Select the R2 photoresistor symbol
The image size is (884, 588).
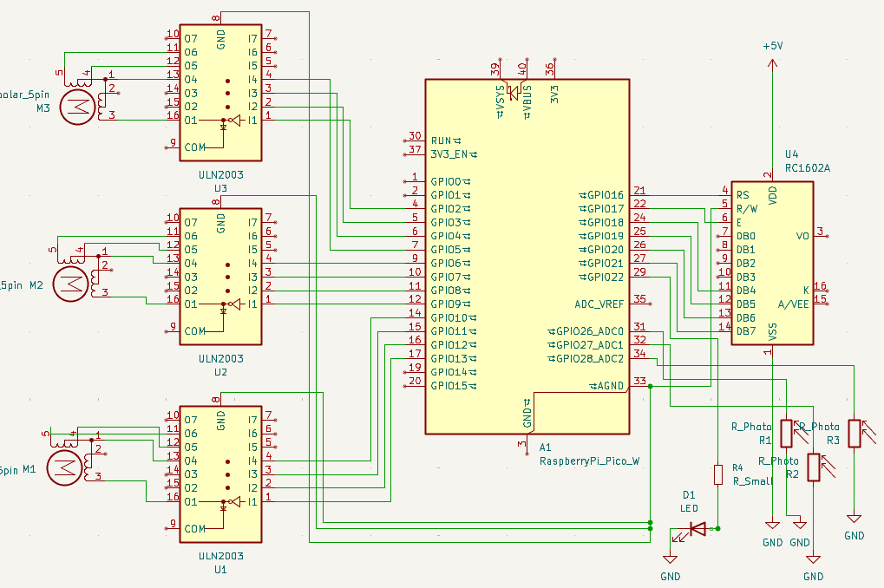click(814, 467)
